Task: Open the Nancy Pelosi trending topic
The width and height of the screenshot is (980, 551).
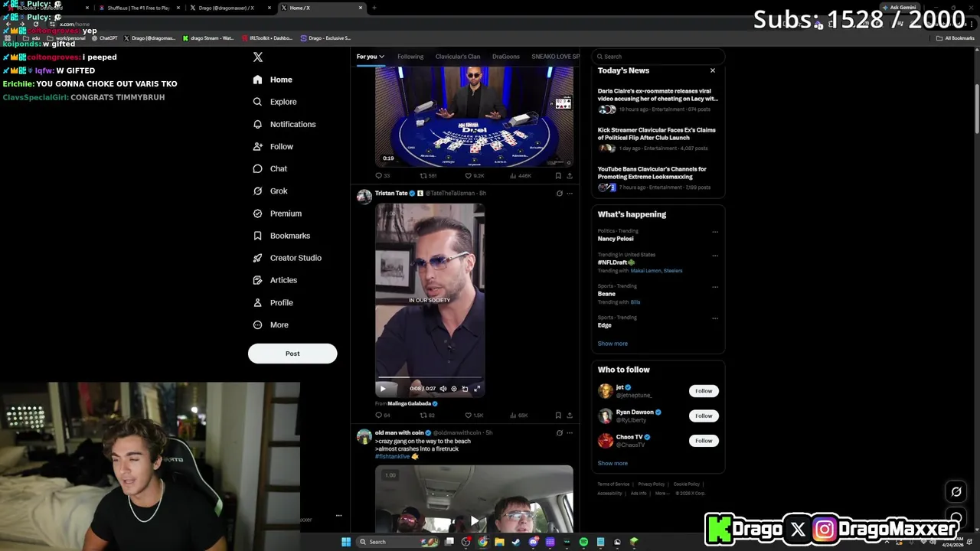Action: pyautogui.click(x=616, y=239)
